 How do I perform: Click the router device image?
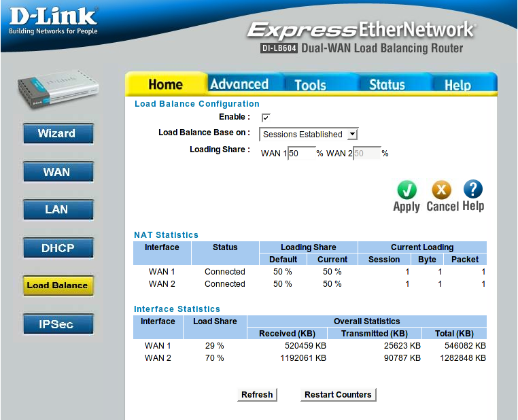(58, 89)
